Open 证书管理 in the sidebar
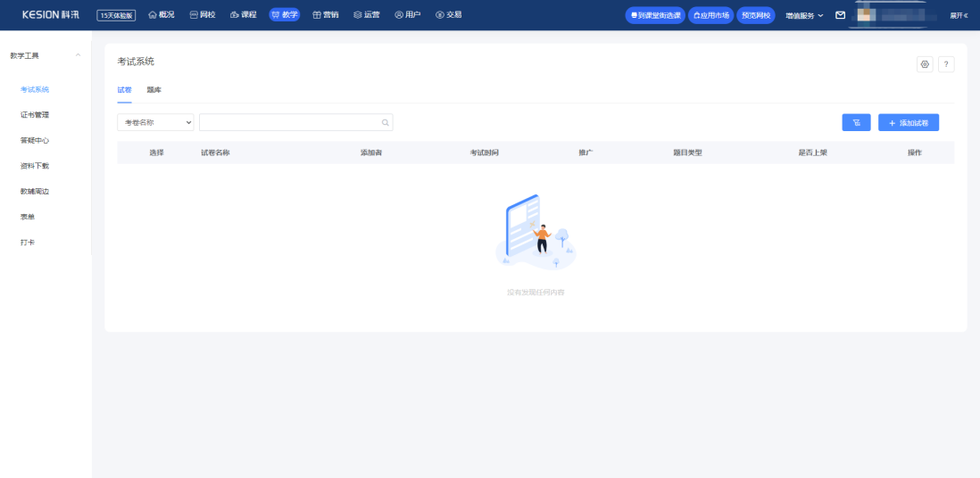980x478 pixels. click(x=35, y=115)
